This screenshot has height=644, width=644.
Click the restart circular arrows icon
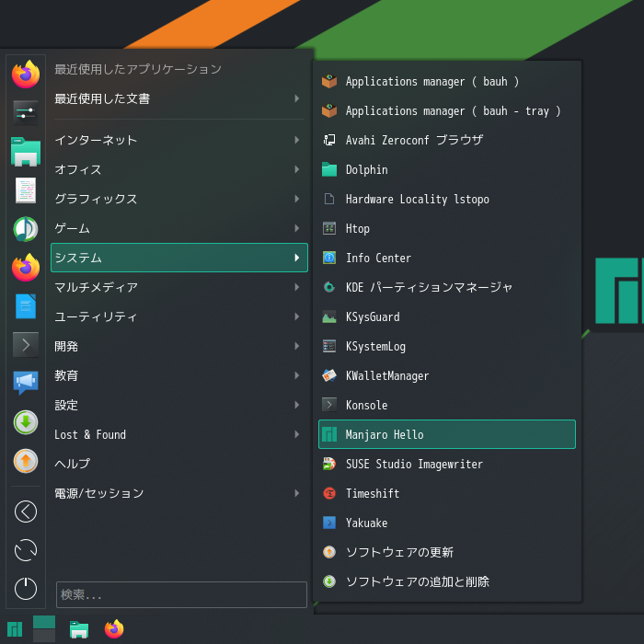click(x=26, y=550)
